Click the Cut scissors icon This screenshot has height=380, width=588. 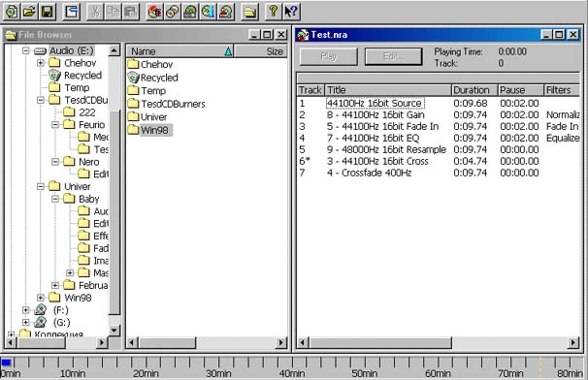pos(95,12)
